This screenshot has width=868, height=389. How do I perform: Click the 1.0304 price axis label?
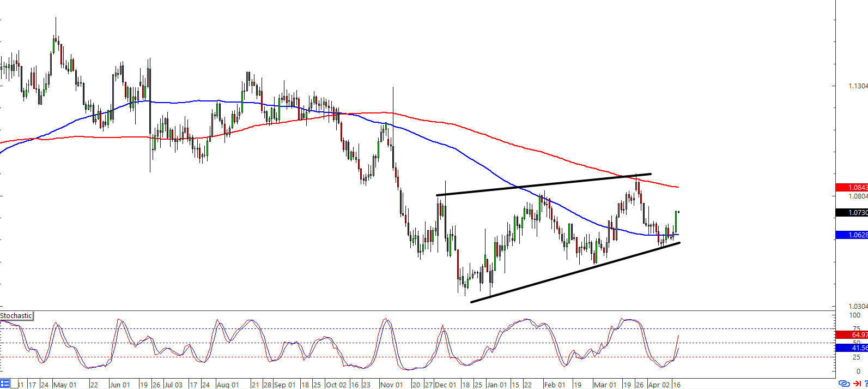(x=858, y=307)
